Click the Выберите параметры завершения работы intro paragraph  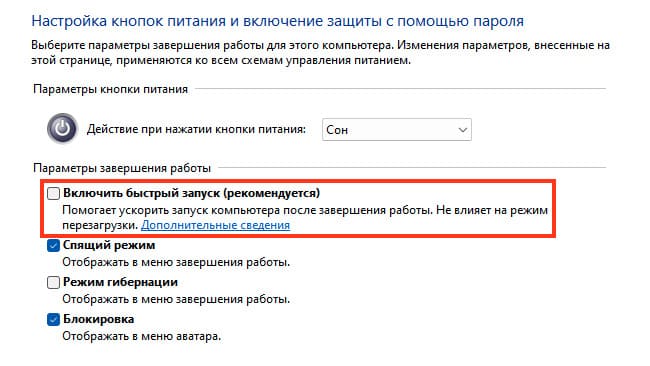(320, 53)
